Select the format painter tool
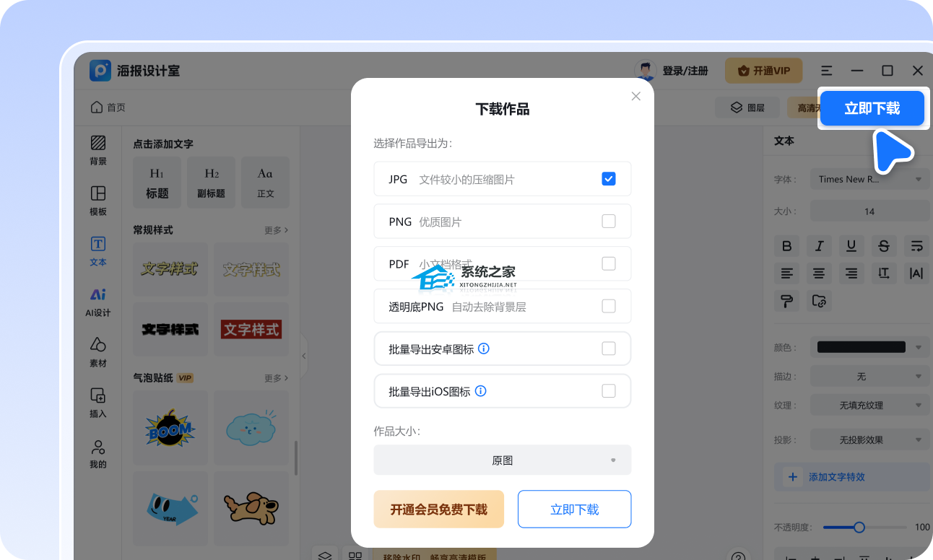This screenshot has width=933, height=560. click(787, 301)
